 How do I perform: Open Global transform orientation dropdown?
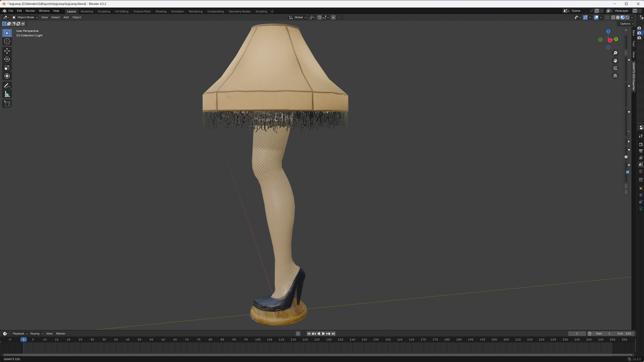point(298,17)
